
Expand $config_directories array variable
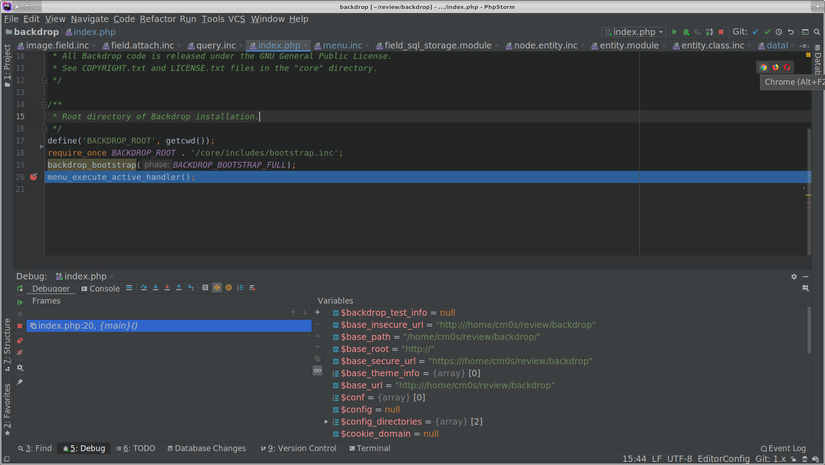(x=326, y=422)
